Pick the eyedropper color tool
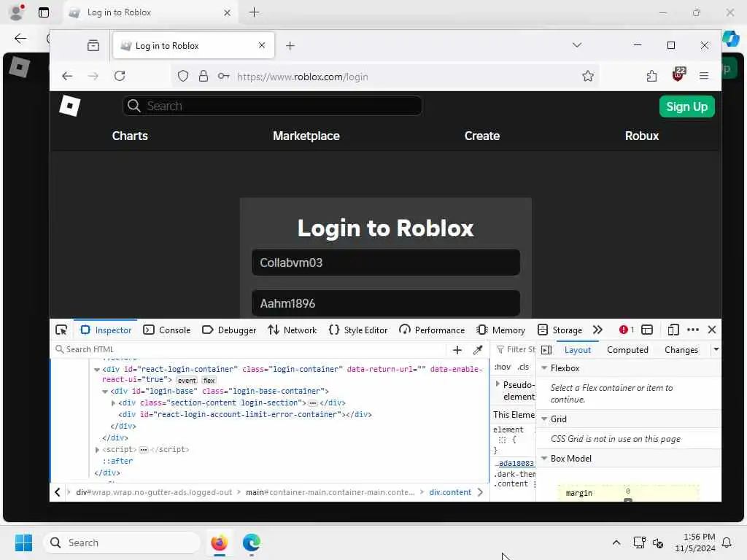Viewport: 747px width, 560px height. (477, 350)
